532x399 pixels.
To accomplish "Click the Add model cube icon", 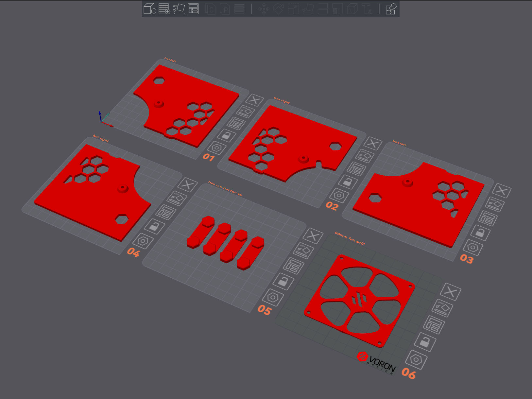I will coord(150,9).
